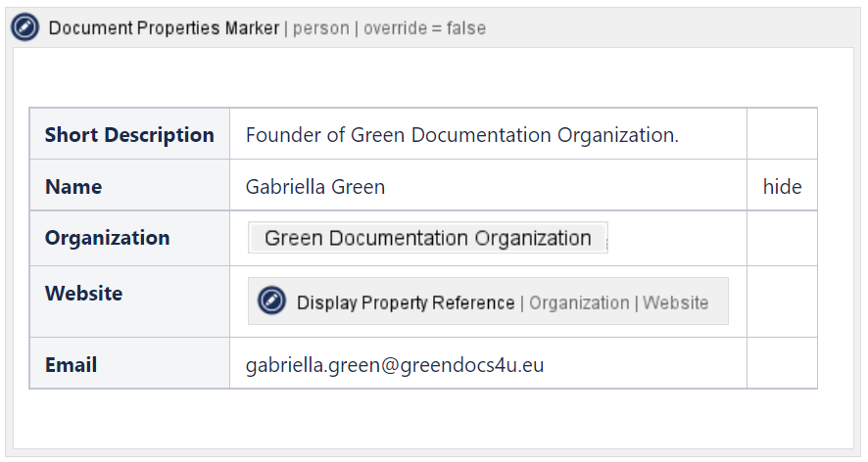Click empty third cell in Short Description row
This screenshot has height=462, width=868.
coord(782,134)
